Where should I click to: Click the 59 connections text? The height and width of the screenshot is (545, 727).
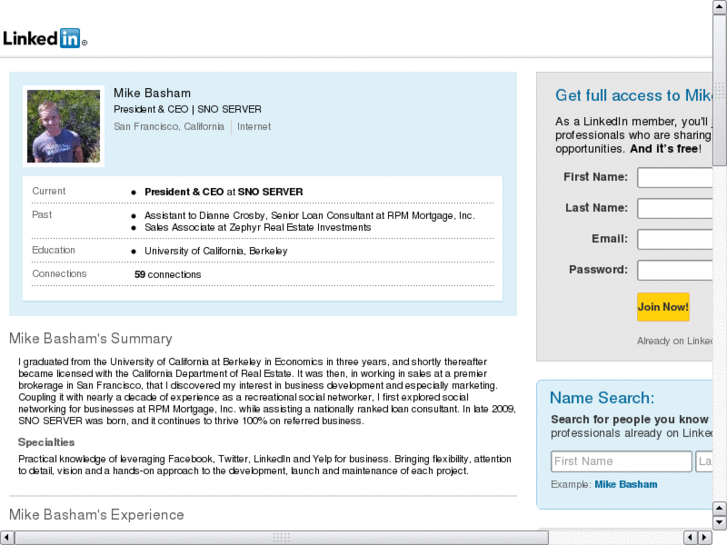click(x=168, y=275)
